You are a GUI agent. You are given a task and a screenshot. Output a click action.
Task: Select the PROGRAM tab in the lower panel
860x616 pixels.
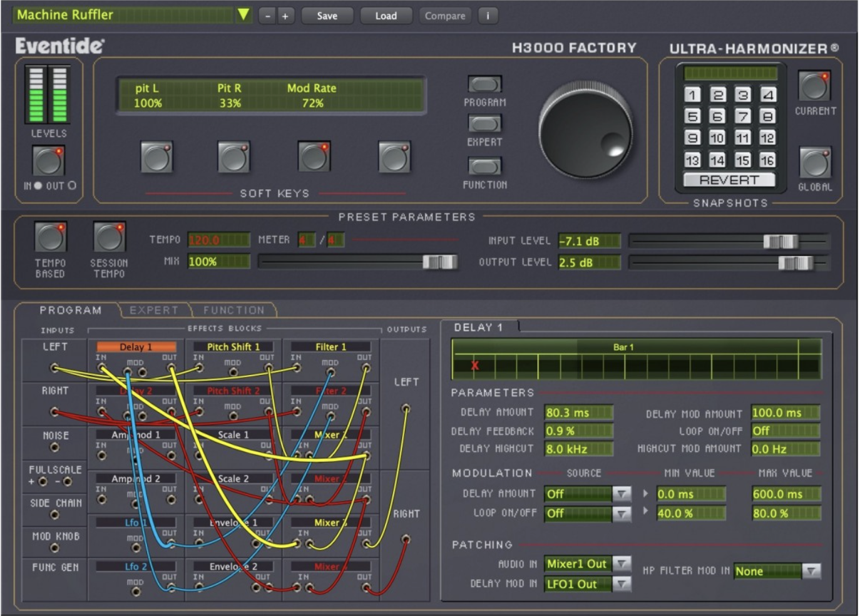tap(69, 311)
